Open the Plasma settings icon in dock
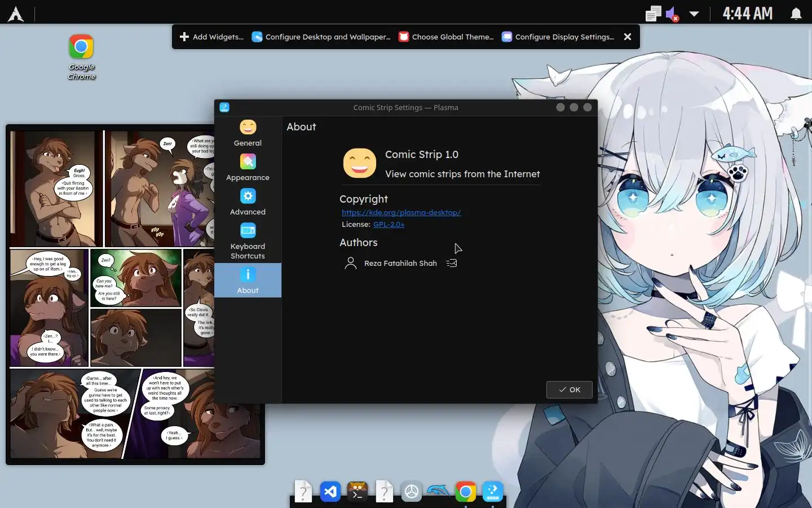Viewport: 812px width, 508px height. tap(493, 492)
